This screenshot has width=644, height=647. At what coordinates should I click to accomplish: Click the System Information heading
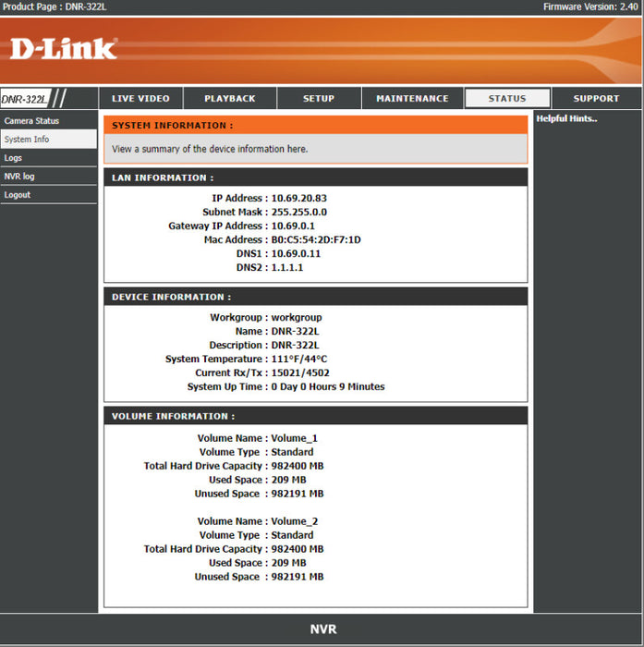(x=173, y=126)
